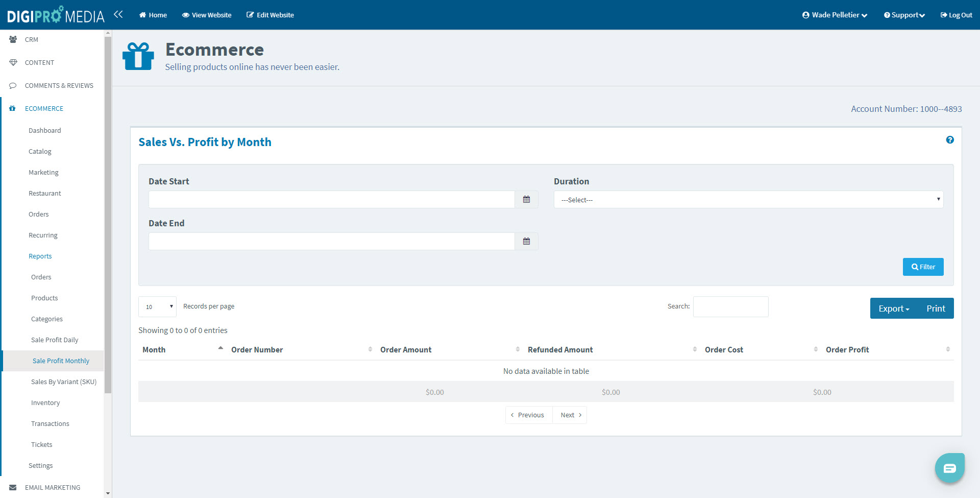Viewport: 980px width, 498px height.
Task: Sort table by Order Cost column
Action: point(761,350)
